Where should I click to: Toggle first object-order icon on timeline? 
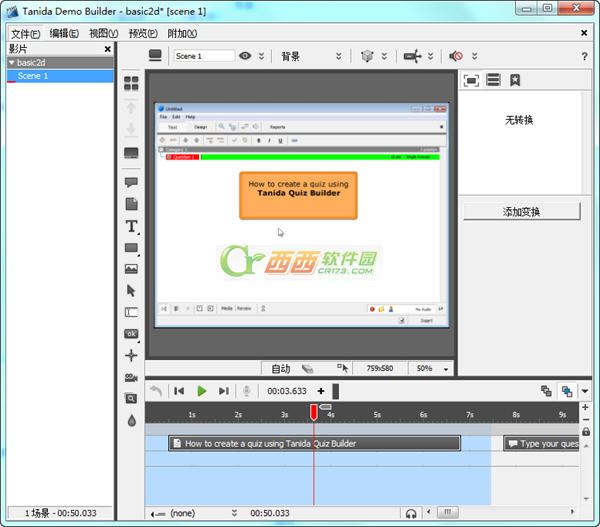click(x=546, y=391)
